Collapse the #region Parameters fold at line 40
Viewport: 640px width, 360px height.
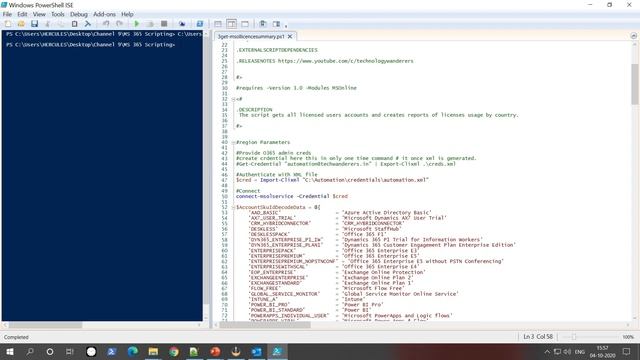click(x=233, y=142)
